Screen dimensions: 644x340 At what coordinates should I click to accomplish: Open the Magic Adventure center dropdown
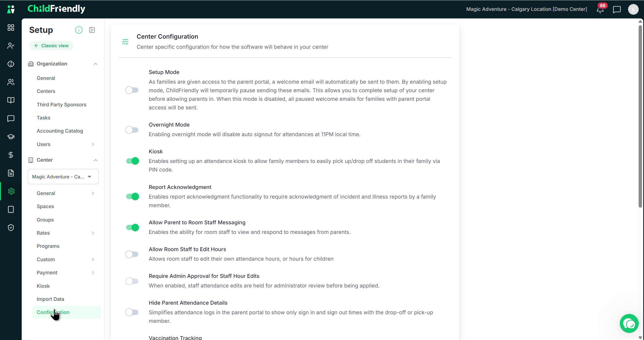click(x=63, y=177)
